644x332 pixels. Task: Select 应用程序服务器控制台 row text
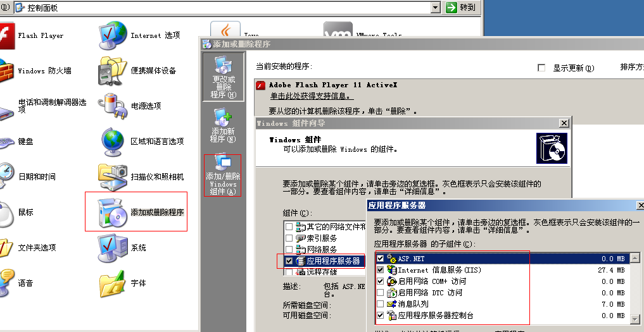tap(436, 316)
